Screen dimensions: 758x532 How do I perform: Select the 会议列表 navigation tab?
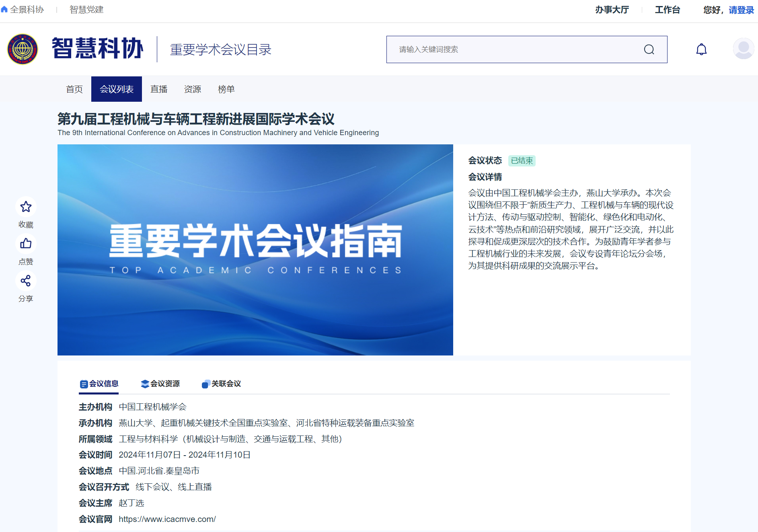(x=117, y=89)
